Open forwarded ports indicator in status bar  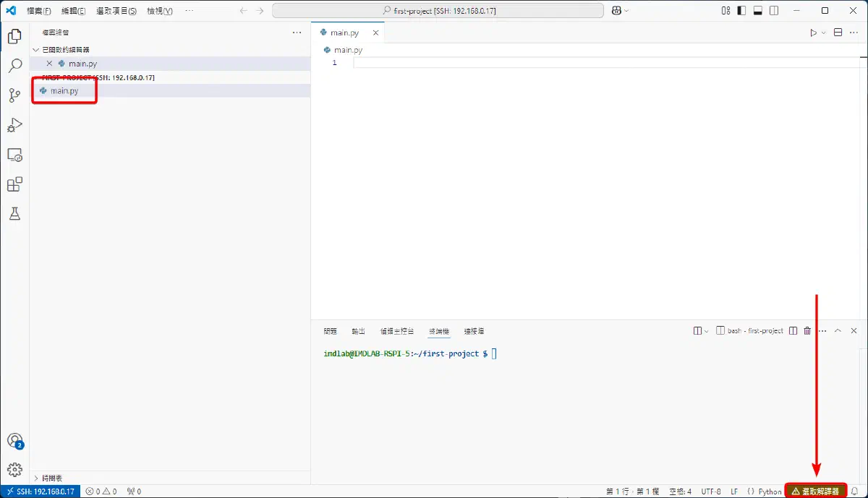click(134, 491)
